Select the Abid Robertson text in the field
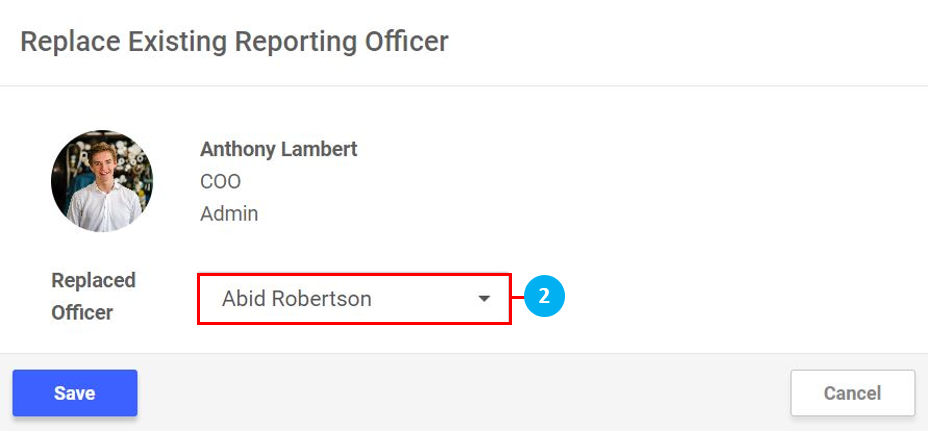928x431 pixels. click(x=296, y=299)
